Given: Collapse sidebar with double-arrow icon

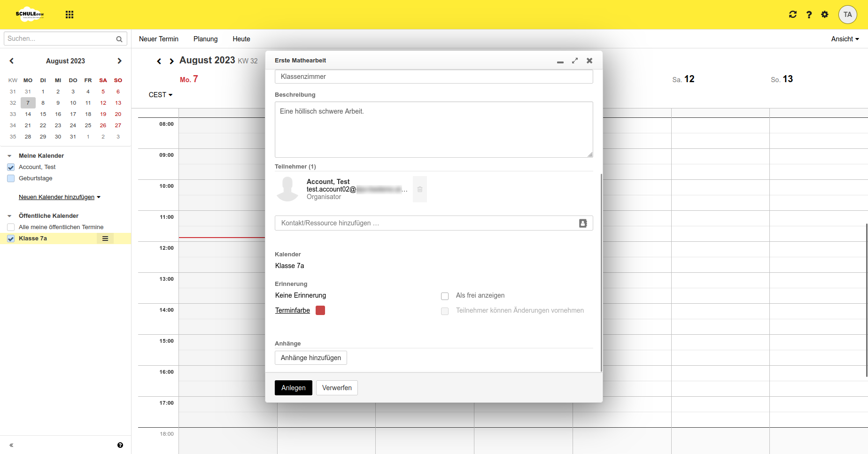Looking at the screenshot, I should click(11, 445).
